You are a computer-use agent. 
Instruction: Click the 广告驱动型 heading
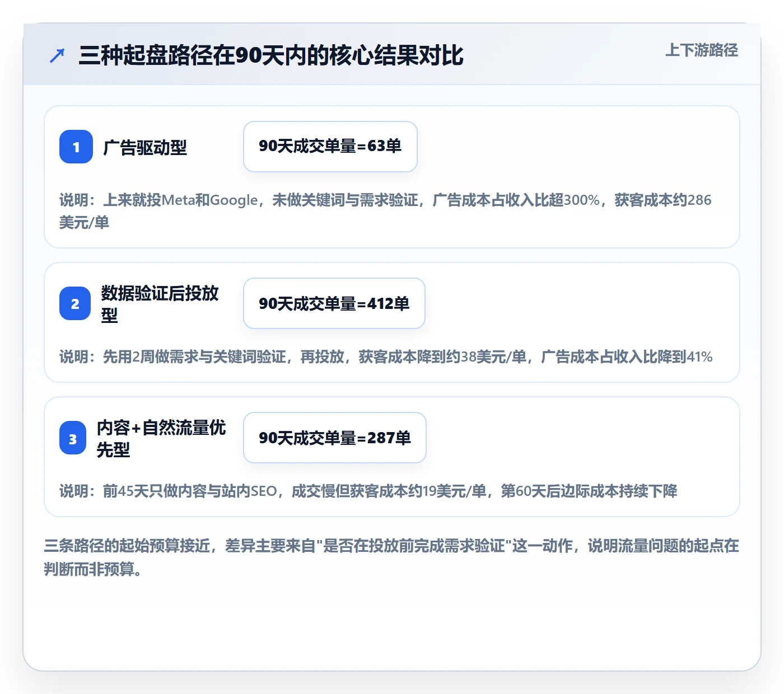pos(145,147)
